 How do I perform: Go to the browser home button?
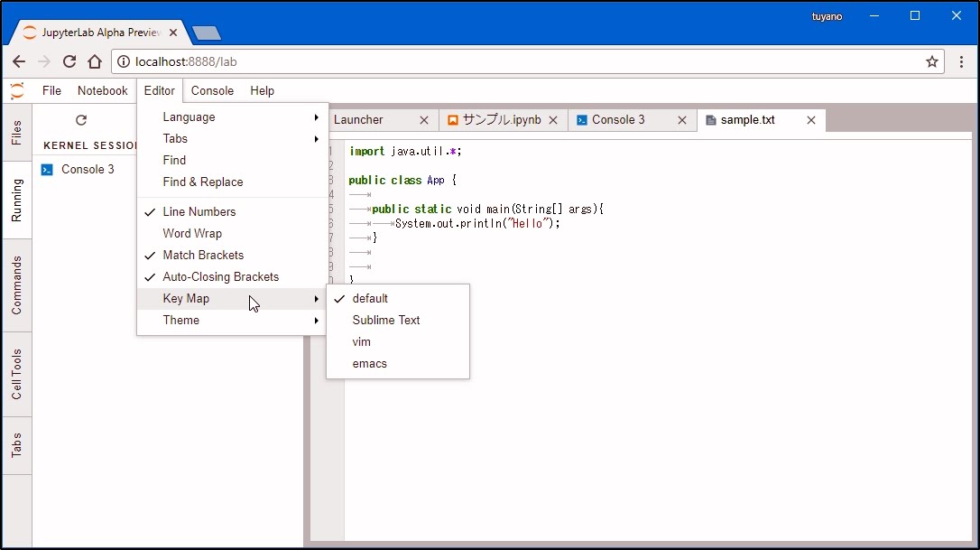95,62
